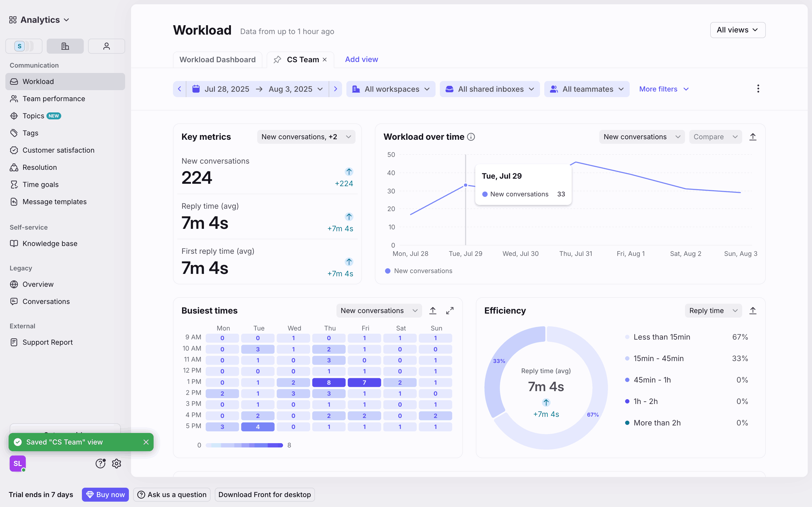Export the Workload over time chart
This screenshot has height=507, width=812.
[753, 137]
